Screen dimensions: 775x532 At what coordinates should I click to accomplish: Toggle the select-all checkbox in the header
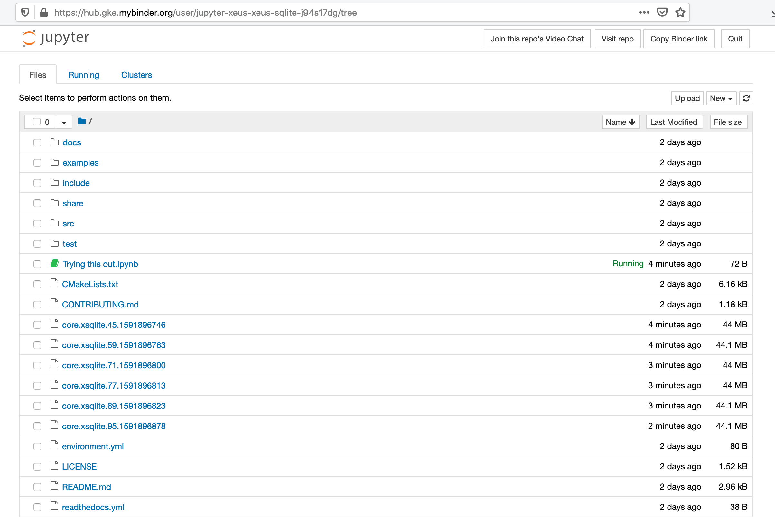tap(37, 122)
